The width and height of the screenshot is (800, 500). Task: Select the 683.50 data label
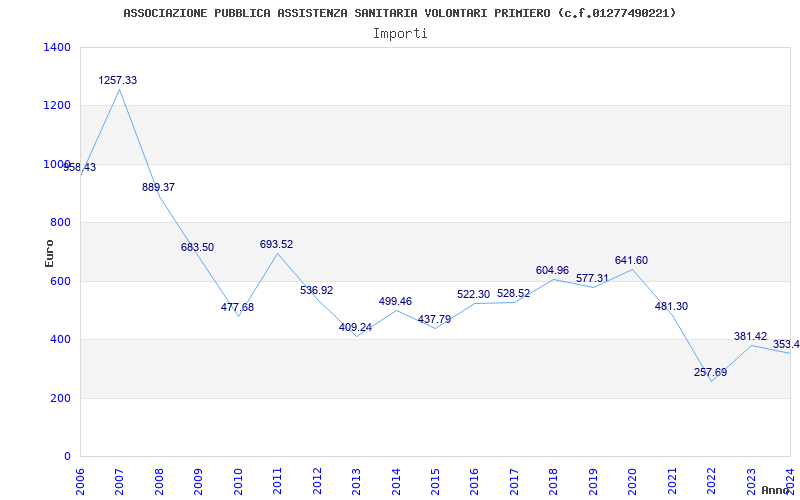coord(197,247)
